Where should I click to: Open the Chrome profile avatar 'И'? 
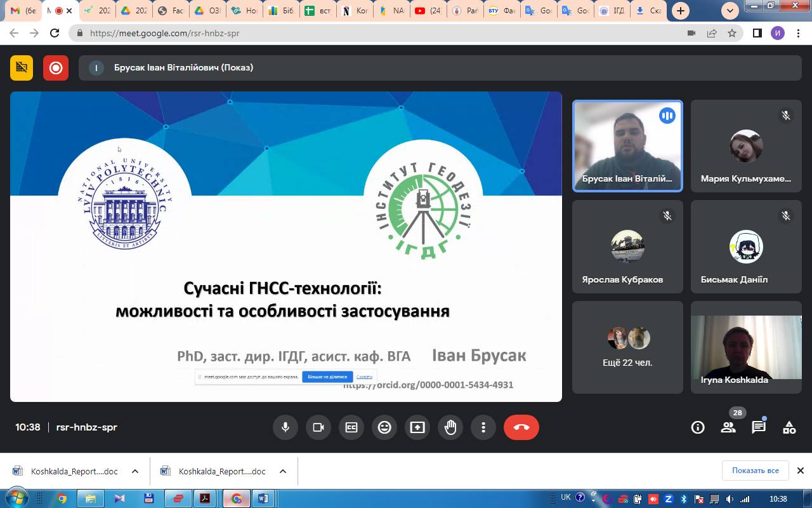pyautogui.click(x=778, y=33)
